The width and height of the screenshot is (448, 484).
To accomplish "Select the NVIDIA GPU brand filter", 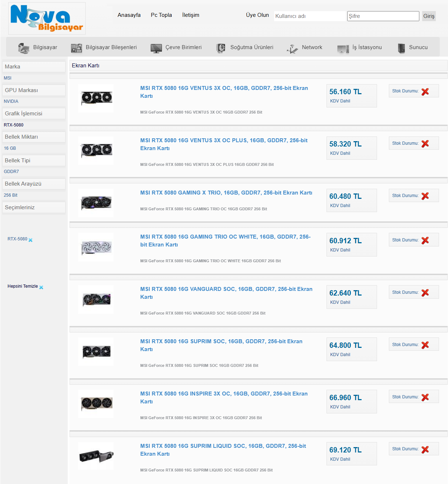I will (x=11, y=101).
